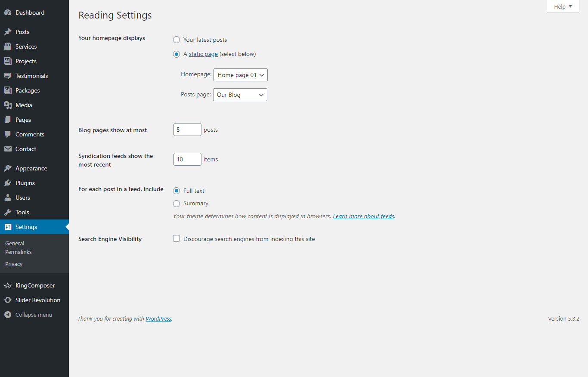Choose Summary for feed post content
This screenshot has height=377, width=588.
click(x=176, y=204)
